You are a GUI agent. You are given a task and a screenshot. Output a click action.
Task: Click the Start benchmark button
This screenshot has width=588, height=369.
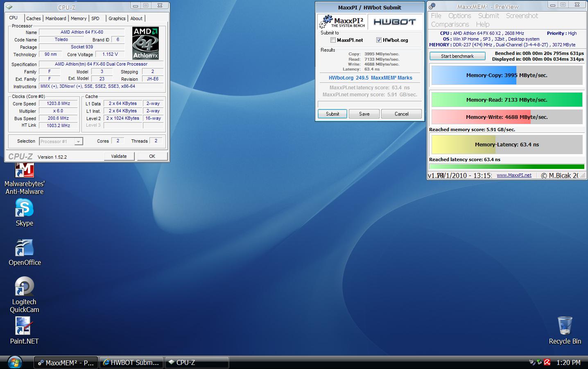[457, 56]
